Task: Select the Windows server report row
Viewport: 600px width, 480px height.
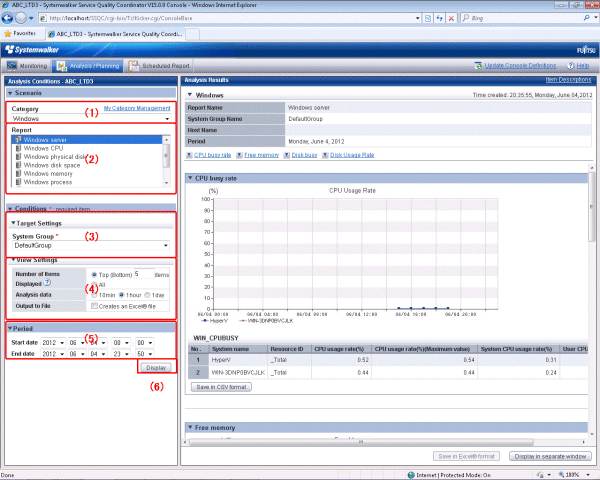Action: (x=87, y=140)
